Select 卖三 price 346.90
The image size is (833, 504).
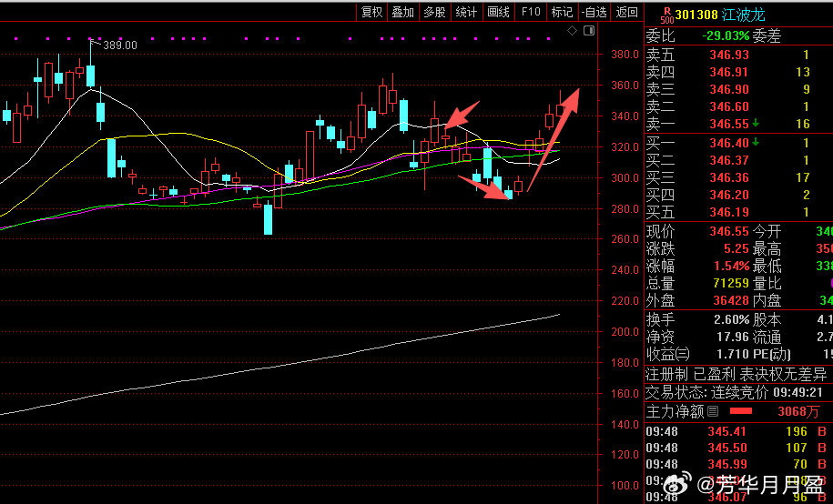[729, 90]
